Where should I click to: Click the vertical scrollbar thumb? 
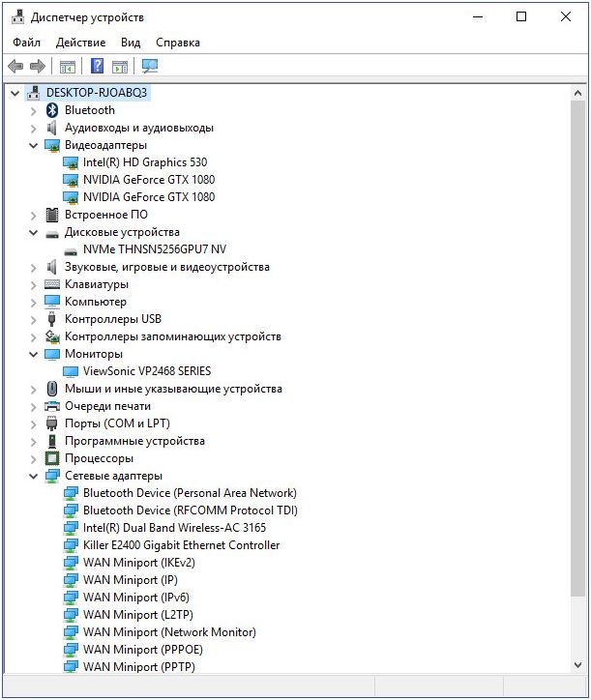click(578, 348)
